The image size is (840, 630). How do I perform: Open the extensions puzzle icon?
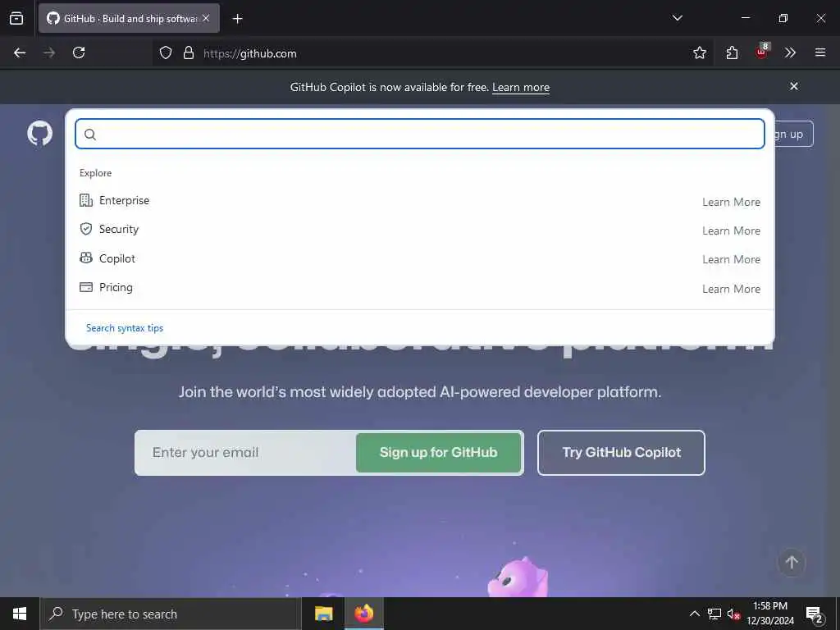click(x=732, y=52)
